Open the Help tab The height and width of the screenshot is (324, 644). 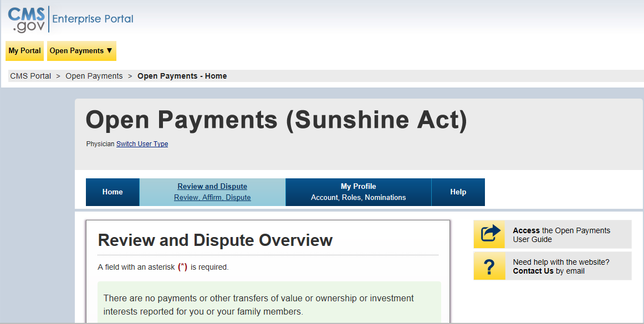[x=458, y=192]
